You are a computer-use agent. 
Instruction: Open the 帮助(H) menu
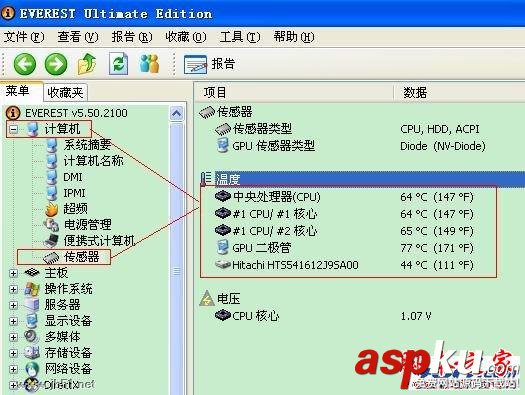click(294, 36)
